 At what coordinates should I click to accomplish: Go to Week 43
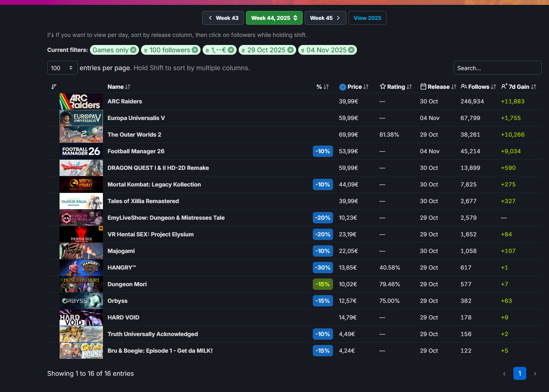(223, 18)
